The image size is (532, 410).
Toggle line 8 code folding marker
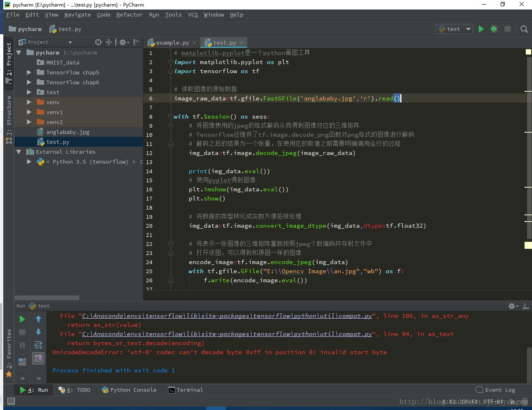[x=171, y=117]
